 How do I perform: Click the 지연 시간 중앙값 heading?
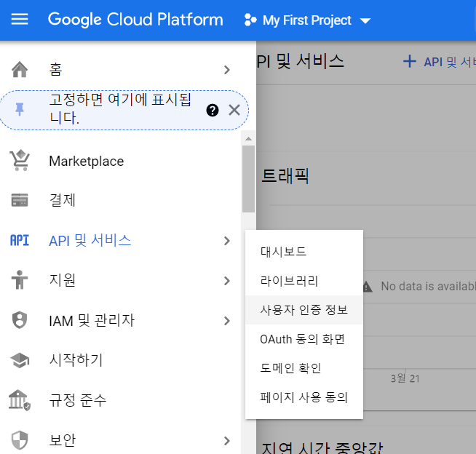pos(322,447)
